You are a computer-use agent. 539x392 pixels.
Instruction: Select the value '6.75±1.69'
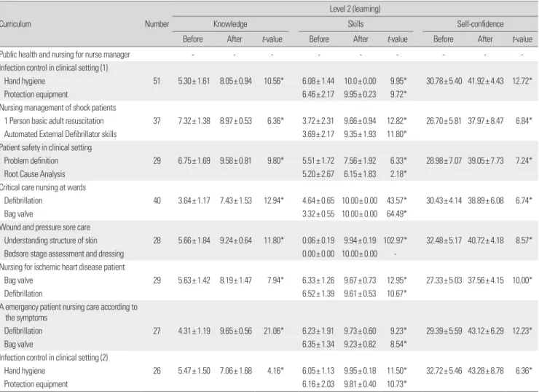coord(194,161)
